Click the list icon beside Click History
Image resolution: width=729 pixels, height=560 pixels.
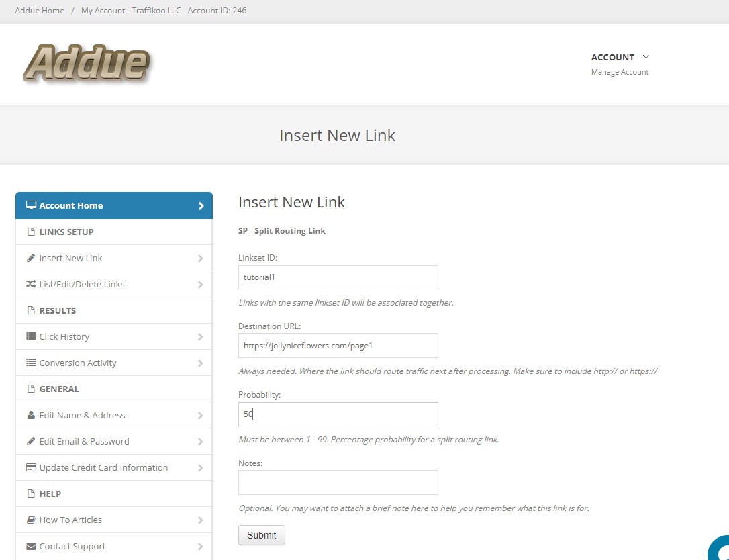[31, 336]
